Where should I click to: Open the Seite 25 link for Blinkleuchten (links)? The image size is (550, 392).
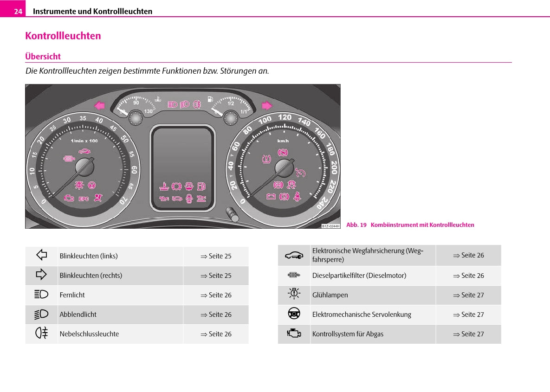coord(216,256)
